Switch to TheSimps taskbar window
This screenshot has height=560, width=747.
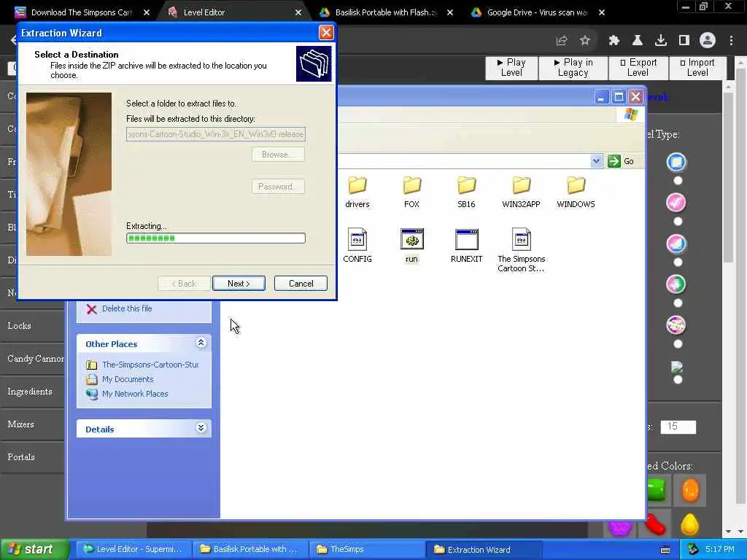pos(368,550)
